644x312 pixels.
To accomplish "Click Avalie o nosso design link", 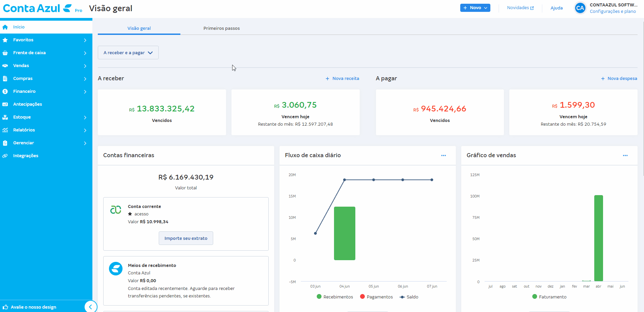I will tap(34, 307).
